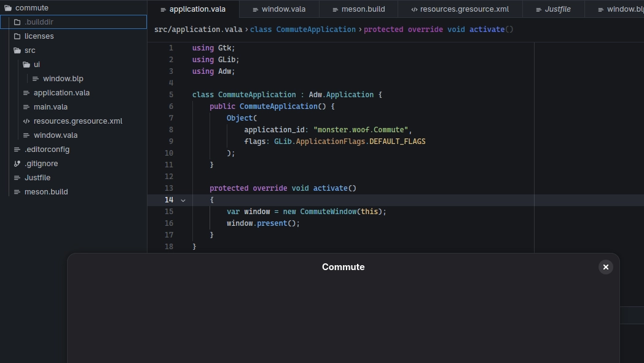This screenshot has width=644, height=363.
Task: Close the Commute window
Action: (x=605, y=267)
